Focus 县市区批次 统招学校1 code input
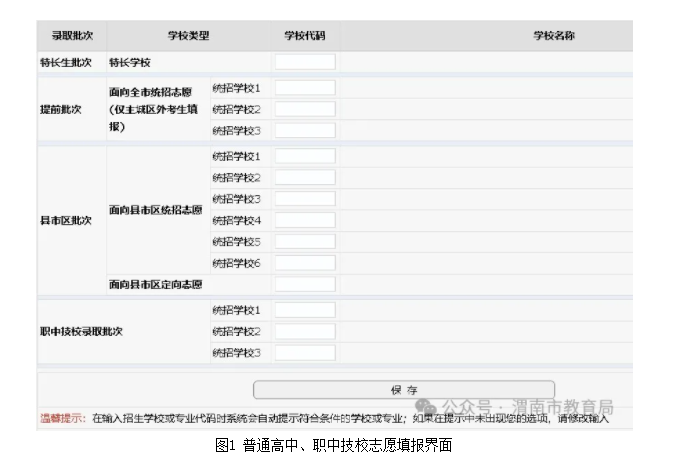Image resolution: width=673 pixels, height=476 pixels. [305, 157]
